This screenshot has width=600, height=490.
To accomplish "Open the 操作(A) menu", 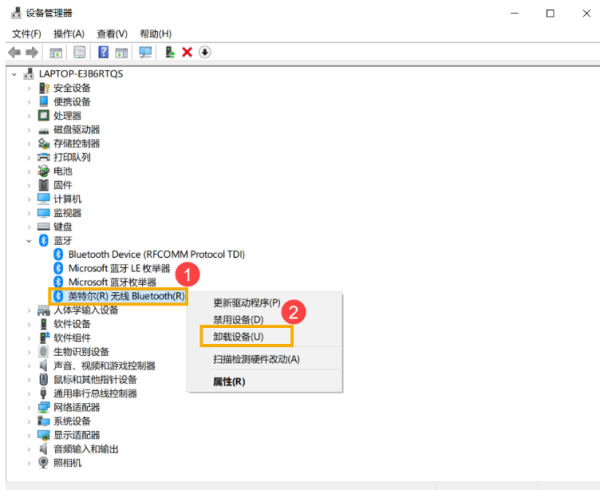I will coord(69,33).
